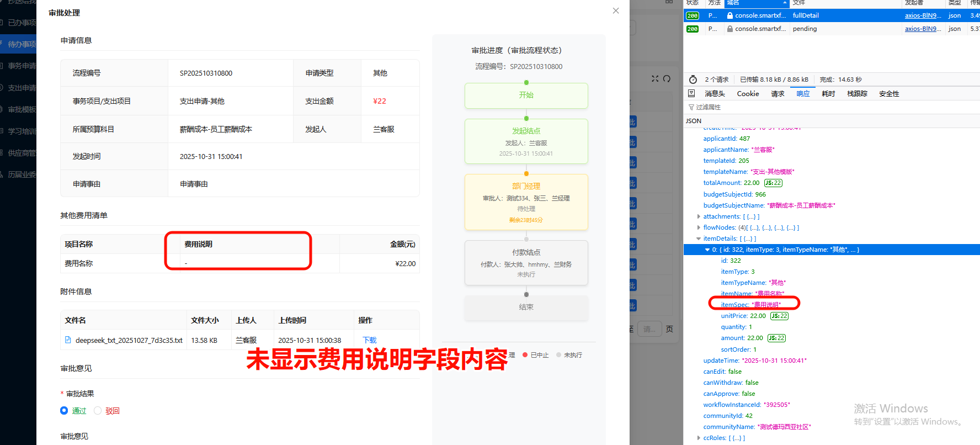
Task: Click the 已办事项 sidebar item
Action: 18,23
